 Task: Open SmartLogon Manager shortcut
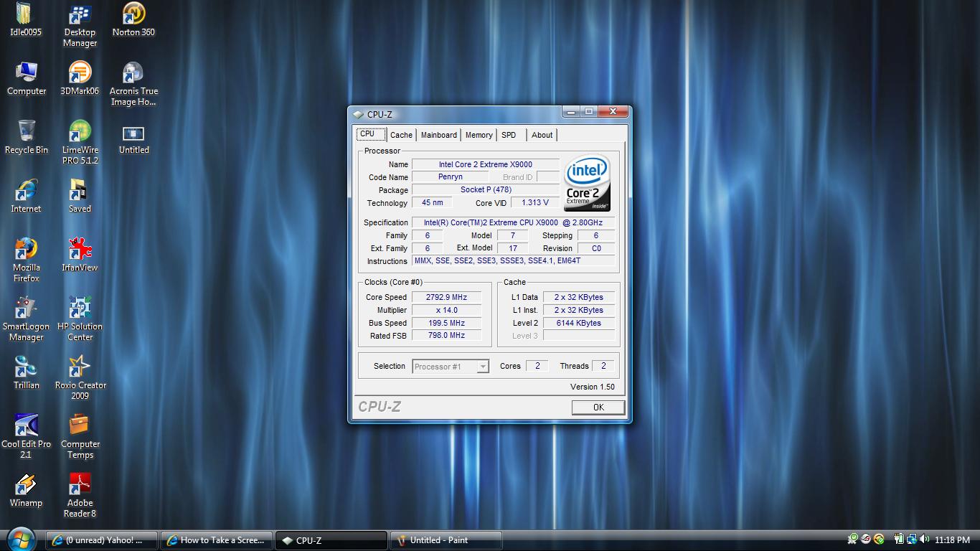[x=27, y=319]
